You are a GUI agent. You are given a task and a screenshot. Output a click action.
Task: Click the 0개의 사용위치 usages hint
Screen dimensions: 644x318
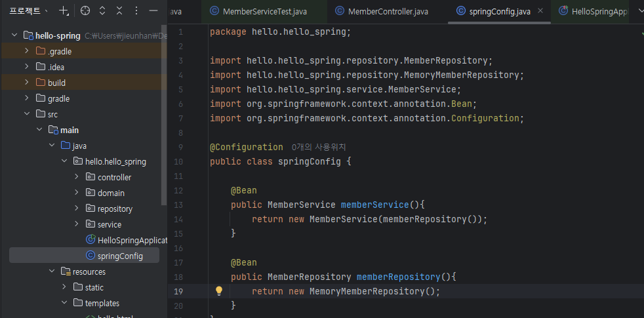tap(319, 147)
